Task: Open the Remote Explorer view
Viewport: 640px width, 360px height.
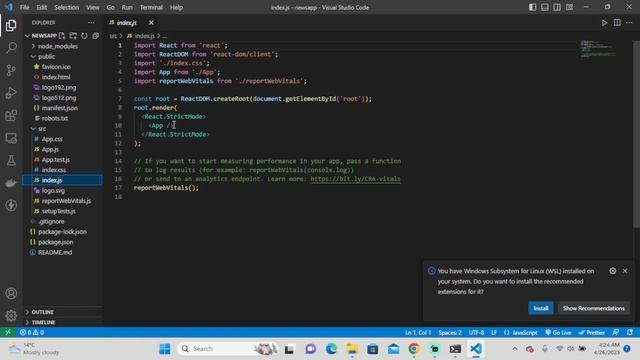Action: click(x=11, y=138)
